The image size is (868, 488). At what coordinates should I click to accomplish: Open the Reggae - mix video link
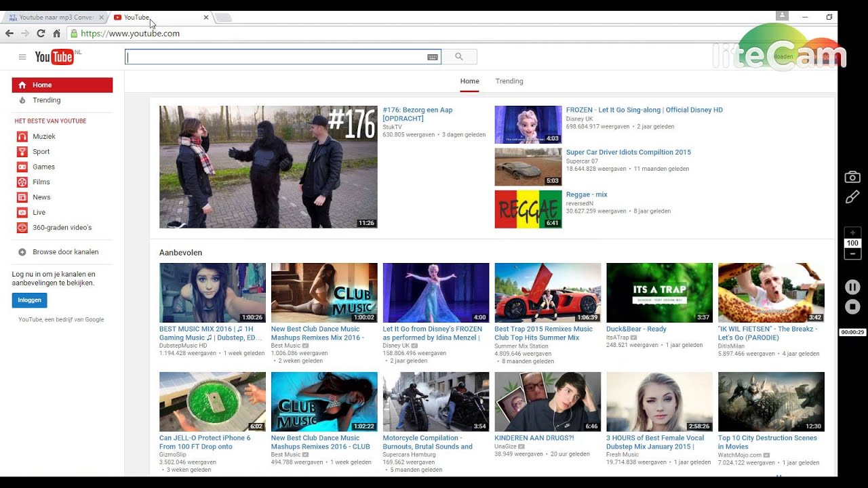pyautogui.click(x=587, y=195)
